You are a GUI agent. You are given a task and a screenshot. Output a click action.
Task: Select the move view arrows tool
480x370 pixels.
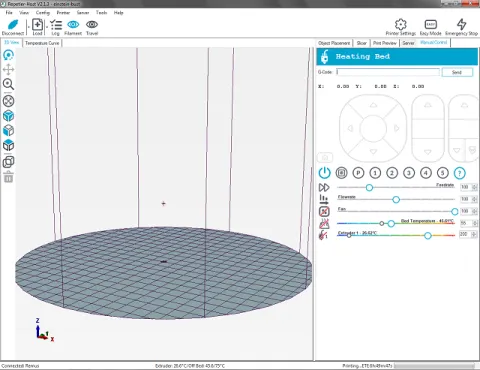8,69
